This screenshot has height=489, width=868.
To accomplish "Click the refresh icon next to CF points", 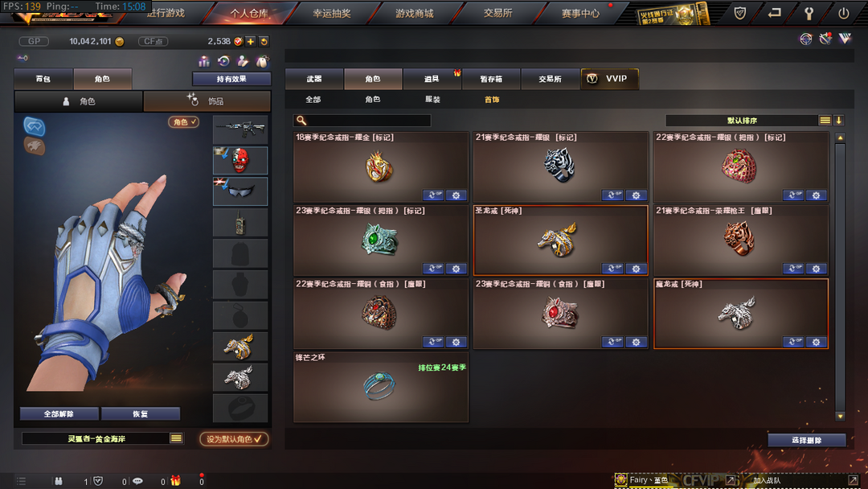I will (264, 42).
